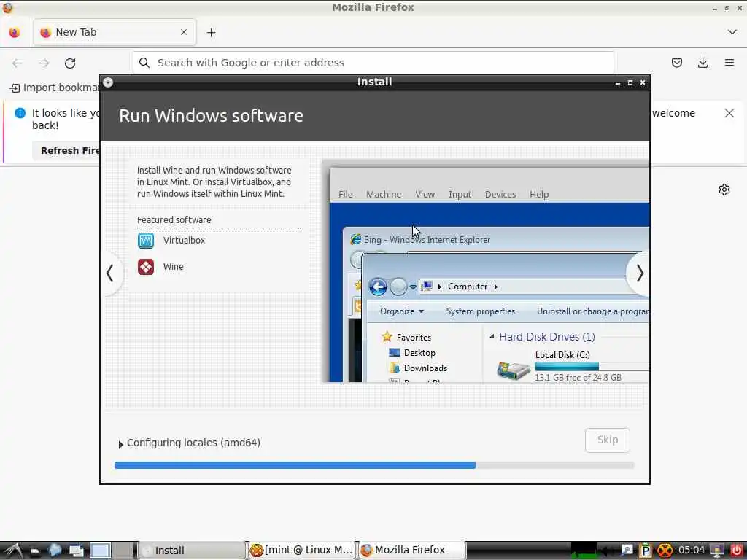Click the Virtualbox icon in Featured software
The width and height of the screenshot is (747, 560).
146,241
